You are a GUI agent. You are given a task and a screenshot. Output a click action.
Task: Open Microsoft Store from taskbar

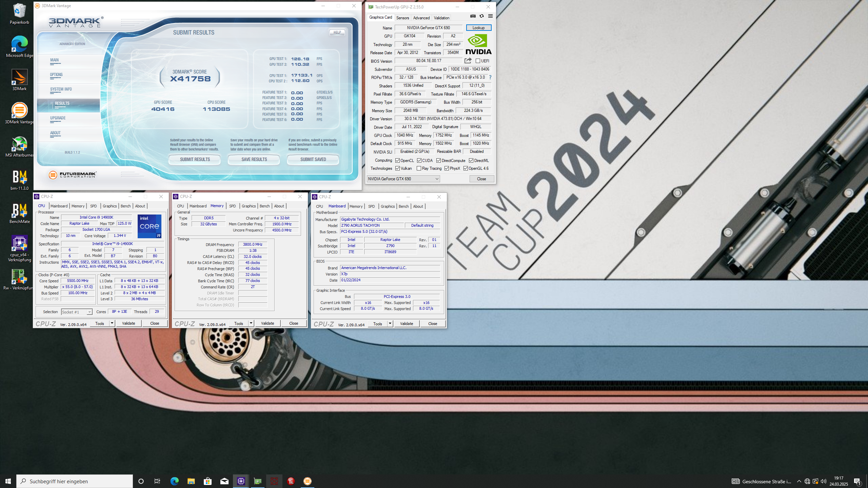(208, 481)
